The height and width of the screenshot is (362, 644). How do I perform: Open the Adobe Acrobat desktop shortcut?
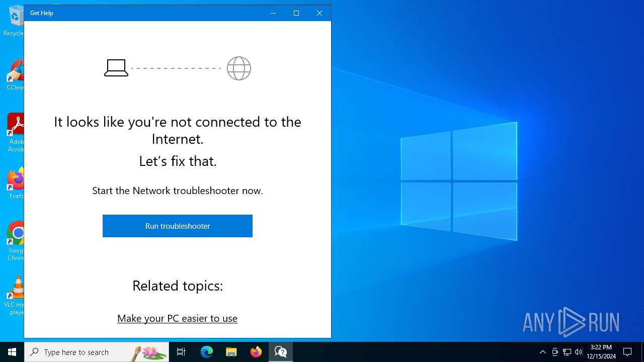point(16,132)
